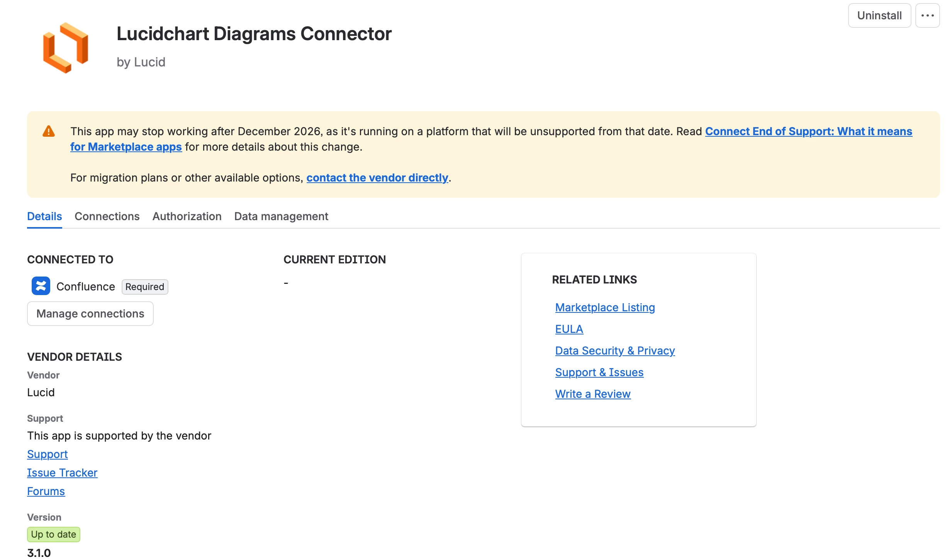This screenshot has height=560, width=947.
Task: Click Write a Review link
Action: pos(593,394)
